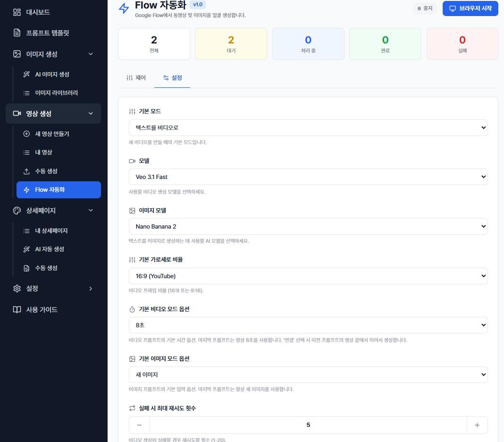Viewport: 504px width, 442px height.
Task: Click the retry icon beside 실패 시 최대 재시도 횟수
Action: pos(132,408)
